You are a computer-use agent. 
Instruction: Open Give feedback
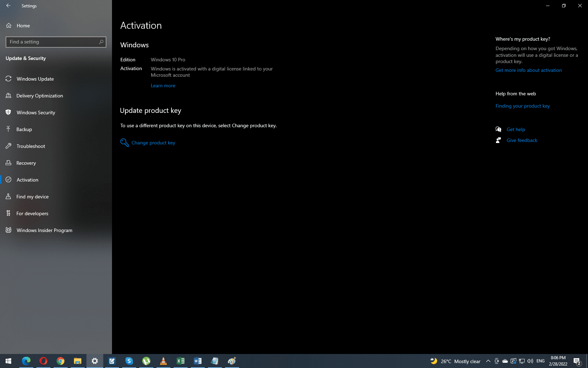click(522, 140)
